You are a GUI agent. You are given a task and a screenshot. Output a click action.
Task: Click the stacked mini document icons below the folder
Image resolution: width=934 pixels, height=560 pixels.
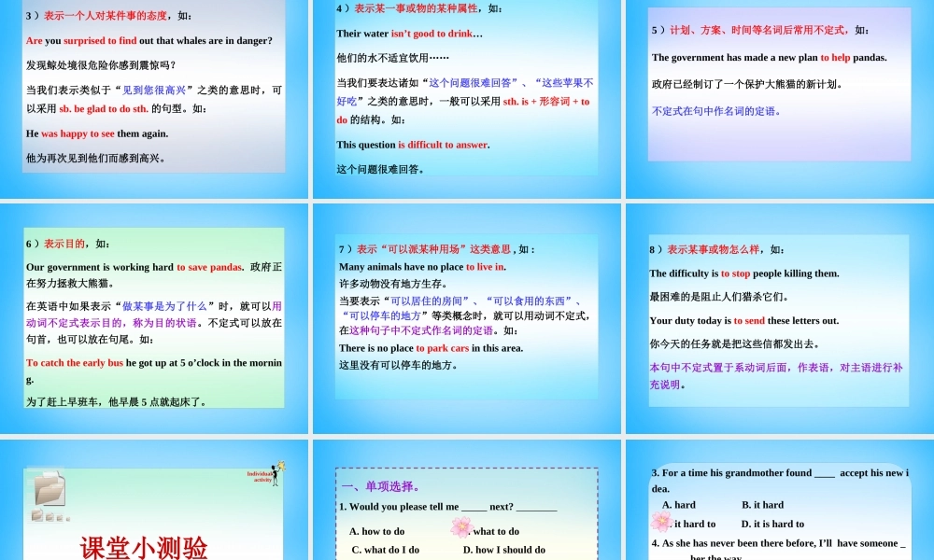50,517
